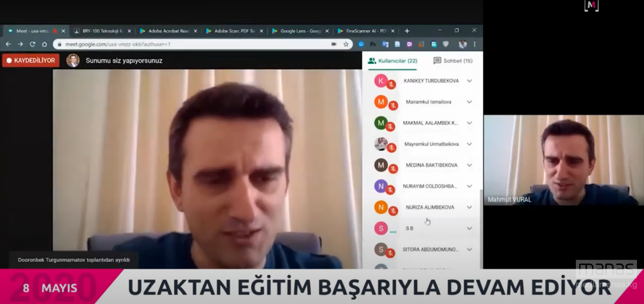This screenshot has width=644, height=304.
Task: Click the participants list vertical scrollbar
Action: point(480,214)
